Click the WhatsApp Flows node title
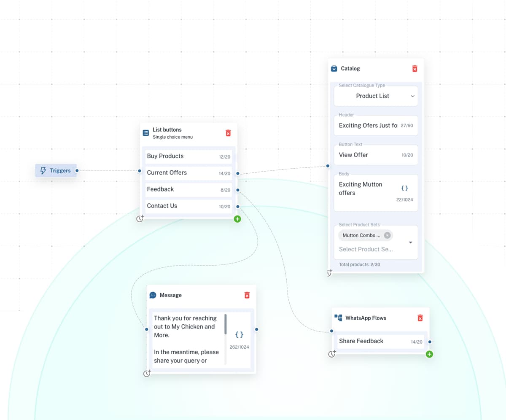 (366, 318)
